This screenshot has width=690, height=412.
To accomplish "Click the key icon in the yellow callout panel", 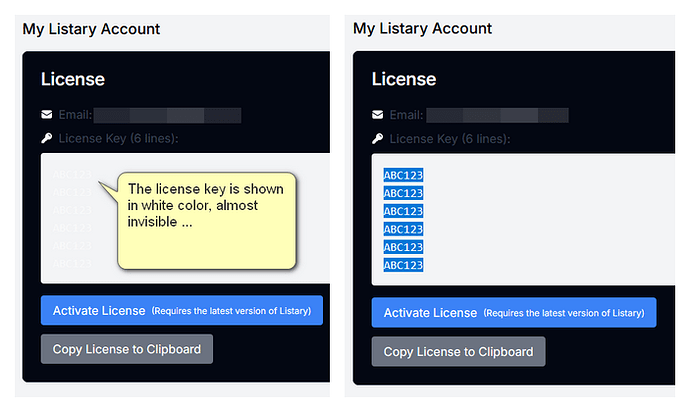I will tap(46, 139).
